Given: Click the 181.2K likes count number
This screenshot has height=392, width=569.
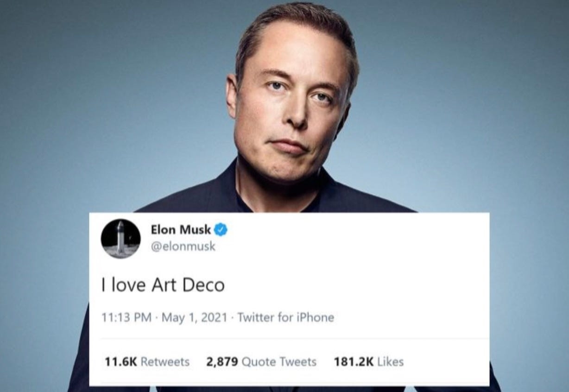Looking at the screenshot, I should [x=354, y=362].
